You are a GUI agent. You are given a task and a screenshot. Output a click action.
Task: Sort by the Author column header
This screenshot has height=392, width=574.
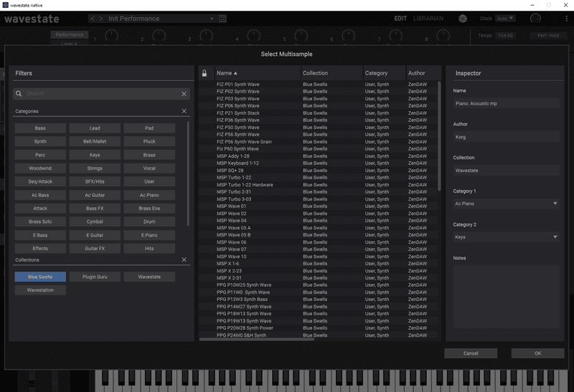pos(423,73)
